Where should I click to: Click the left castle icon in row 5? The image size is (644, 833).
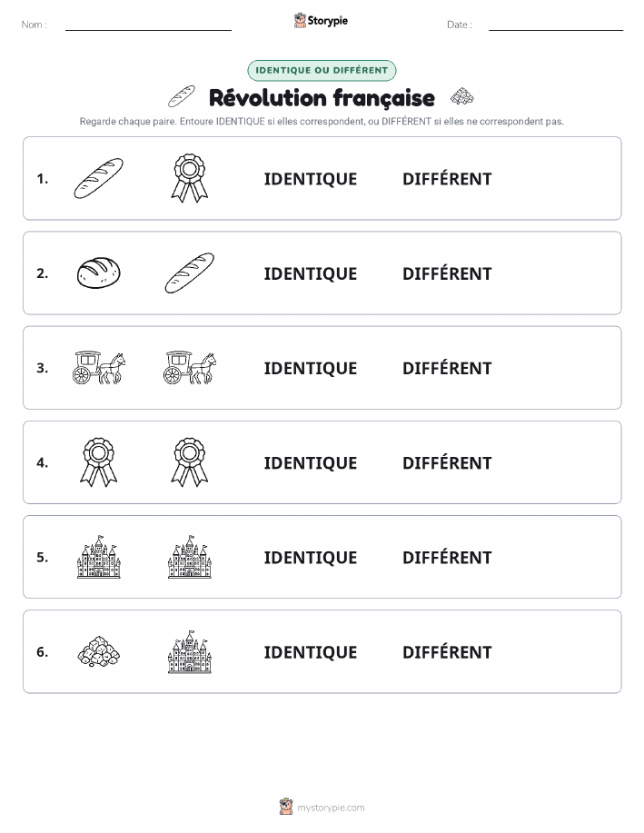(99, 557)
